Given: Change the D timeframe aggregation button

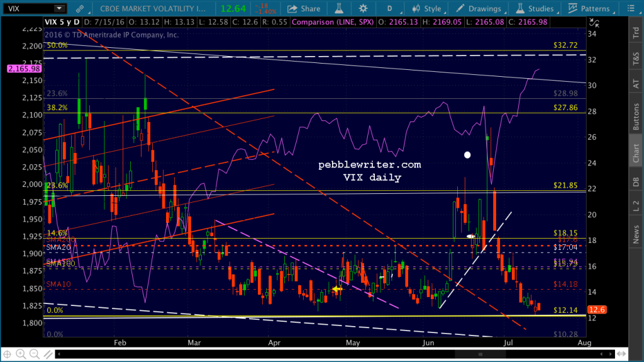Looking at the screenshot, I should click(x=389, y=8).
